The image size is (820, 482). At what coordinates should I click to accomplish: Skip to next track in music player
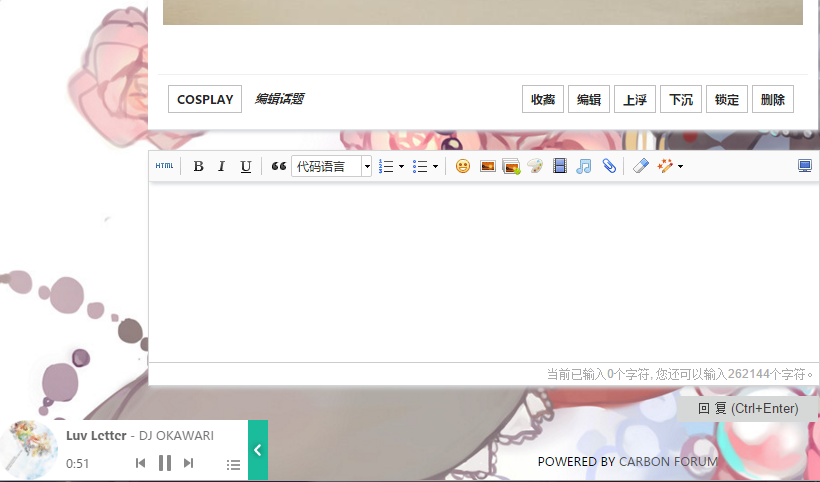pos(189,463)
